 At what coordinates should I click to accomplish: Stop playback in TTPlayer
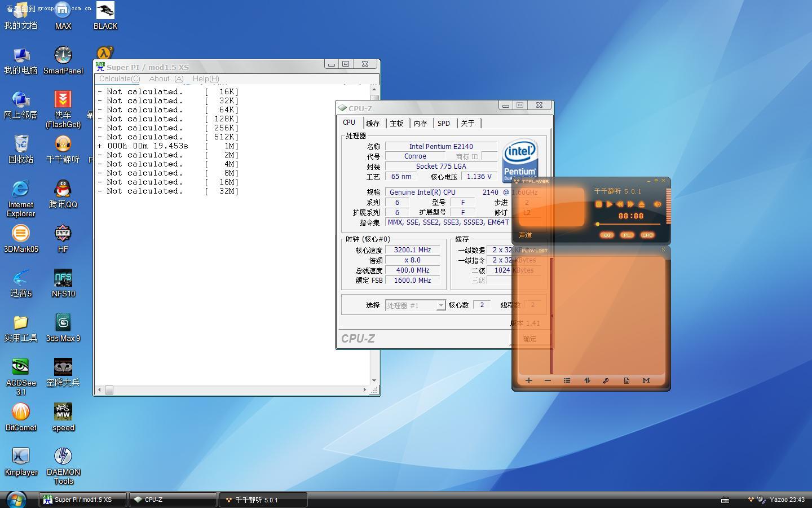point(598,204)
